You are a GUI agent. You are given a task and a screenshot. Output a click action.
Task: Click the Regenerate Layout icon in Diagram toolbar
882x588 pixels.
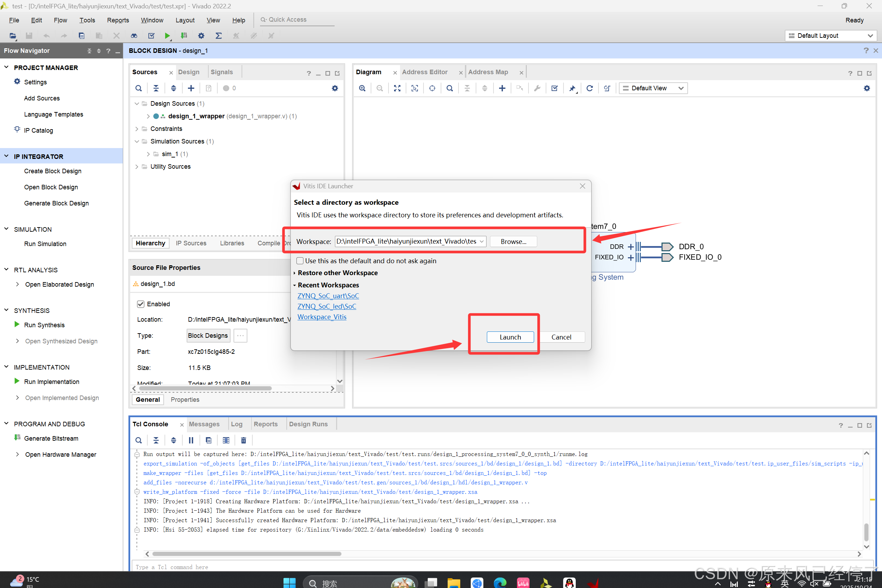pyautogui.click(x=589, y=88)
